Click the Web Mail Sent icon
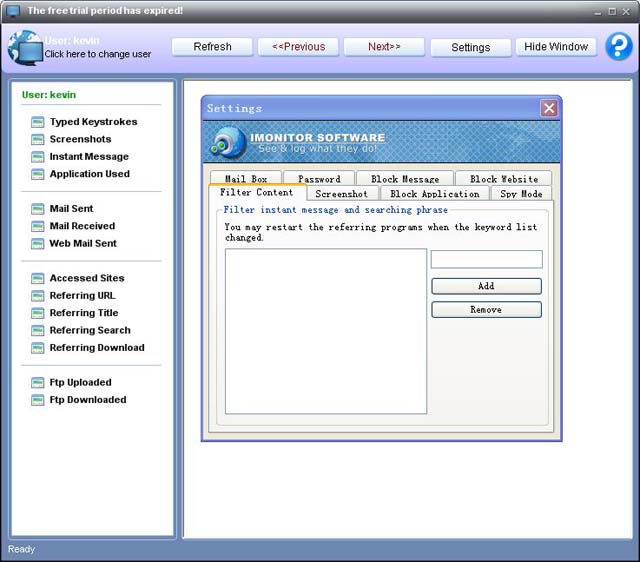This screenshot has height=562, width=640. pos(38,244)
